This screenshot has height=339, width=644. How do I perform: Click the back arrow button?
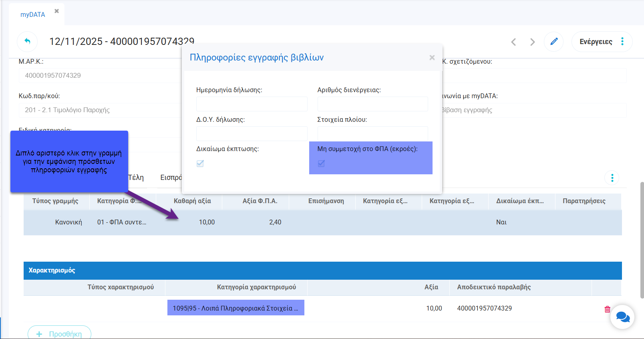(27, 41)
